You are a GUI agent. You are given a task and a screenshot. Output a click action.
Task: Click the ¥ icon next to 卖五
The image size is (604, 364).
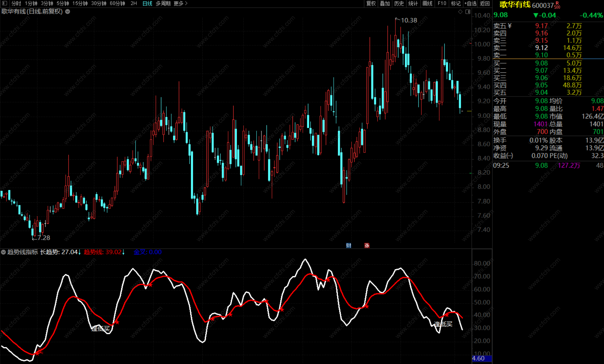[510, 26]
